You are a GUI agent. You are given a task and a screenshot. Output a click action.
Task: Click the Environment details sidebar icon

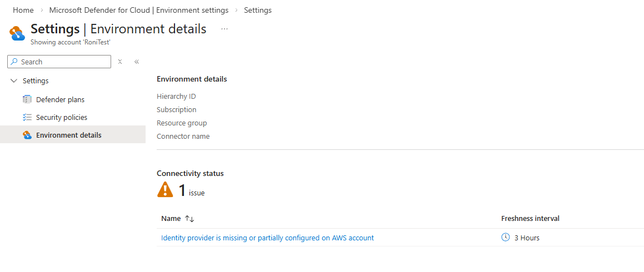[x=27, y=135]
